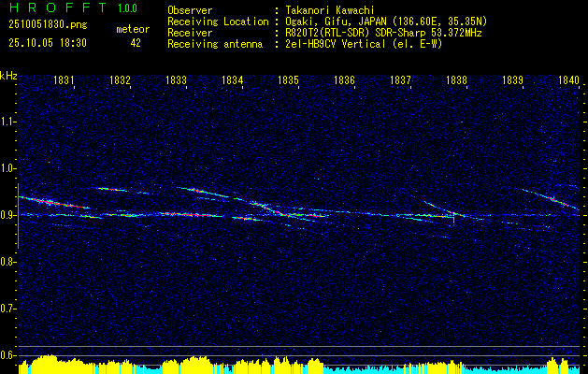Click the 0.7 kHz frequency label

tap(7, 309)
